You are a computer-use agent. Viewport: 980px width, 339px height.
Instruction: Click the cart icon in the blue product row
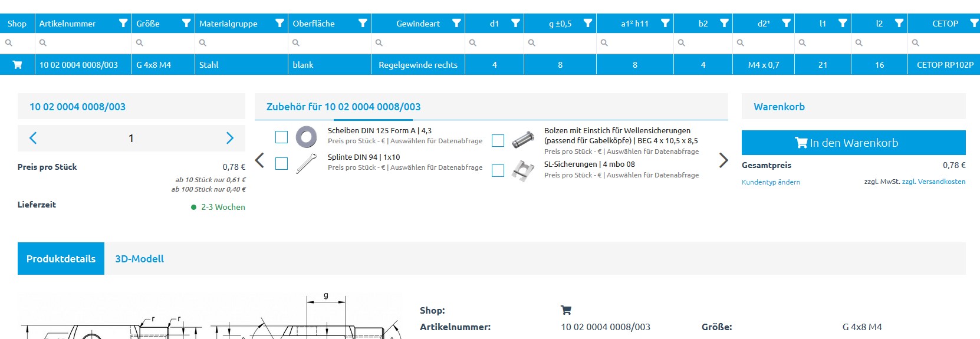point(17,65)
